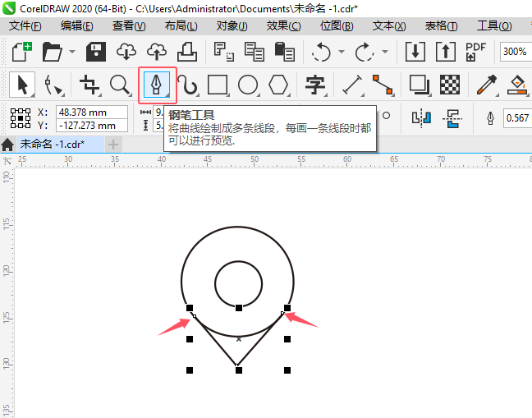
Task: Redo action arrow
Action: (x=364, y=52)
